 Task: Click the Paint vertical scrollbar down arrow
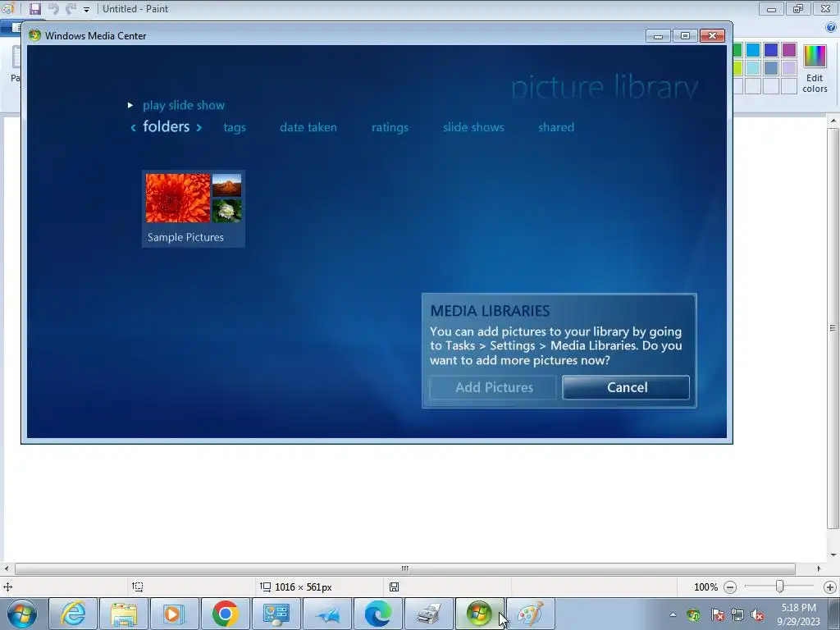point(833,555)
